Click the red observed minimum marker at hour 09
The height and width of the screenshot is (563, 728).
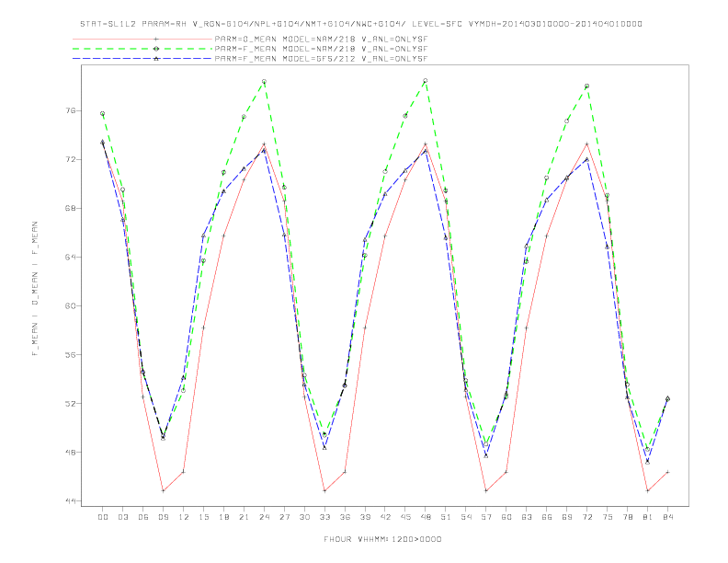tap(163, 491)
